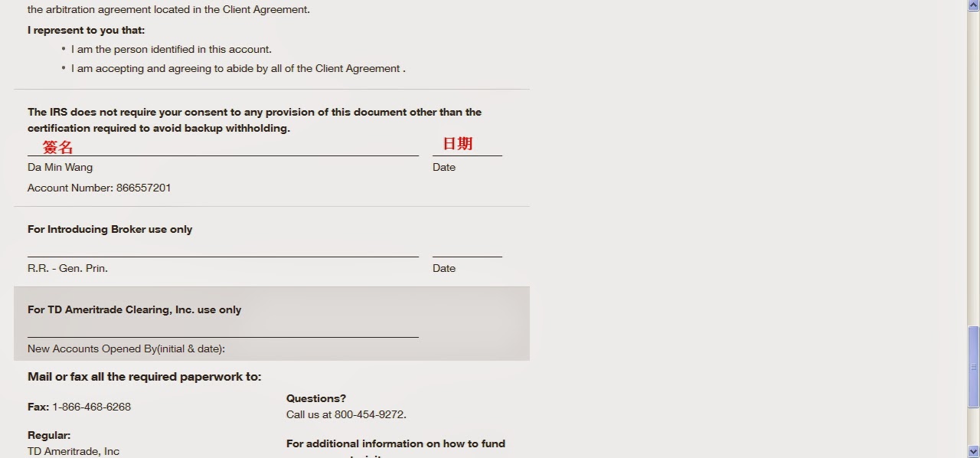Click the Questions? heading
This screenshot has height=458, width=980.
tap(316, 398)
